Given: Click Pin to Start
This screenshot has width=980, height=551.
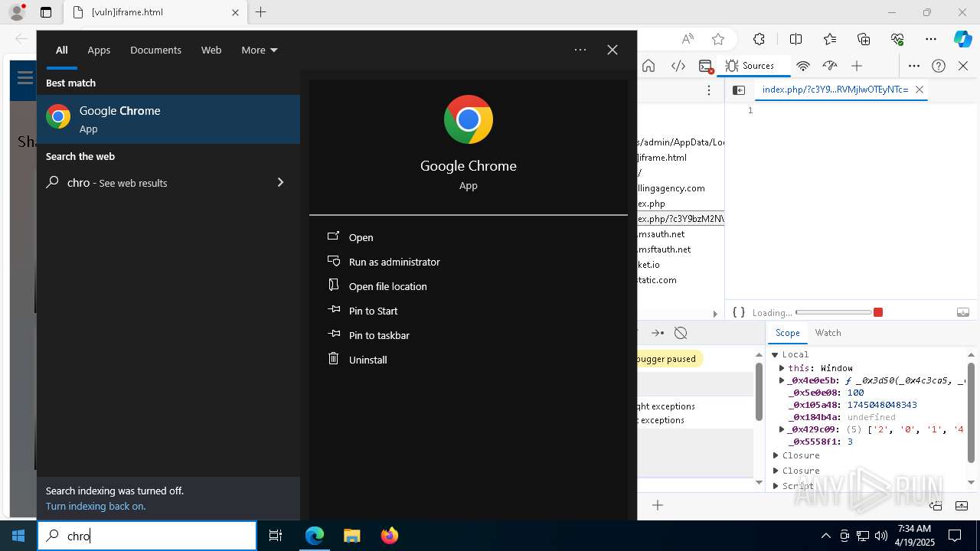Looking at the screenshot, I should [x=373, y=311].
